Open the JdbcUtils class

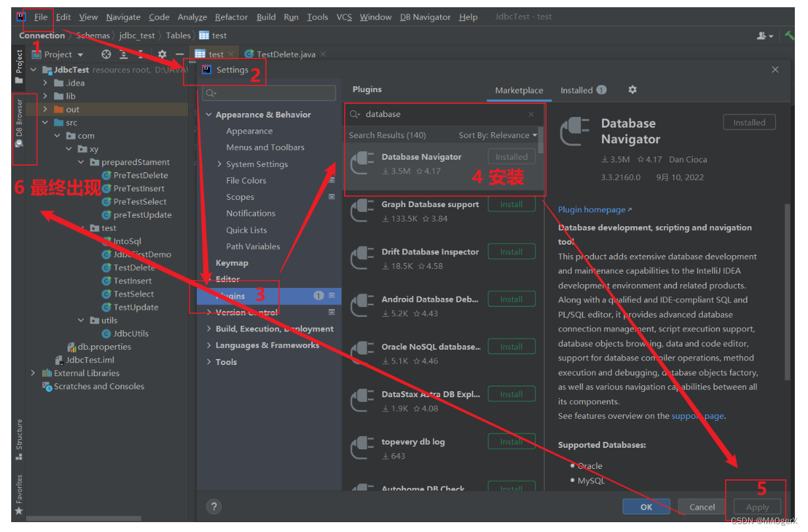coord(125,333)
